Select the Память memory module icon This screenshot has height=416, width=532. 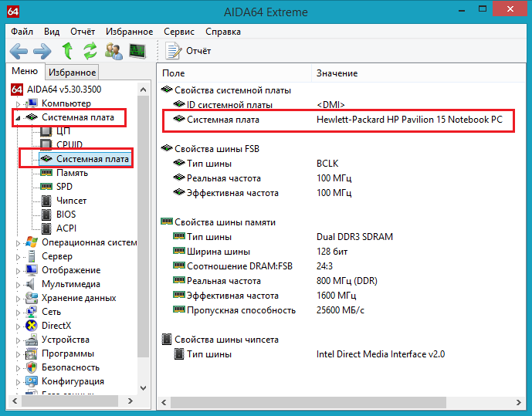(46, 173)
